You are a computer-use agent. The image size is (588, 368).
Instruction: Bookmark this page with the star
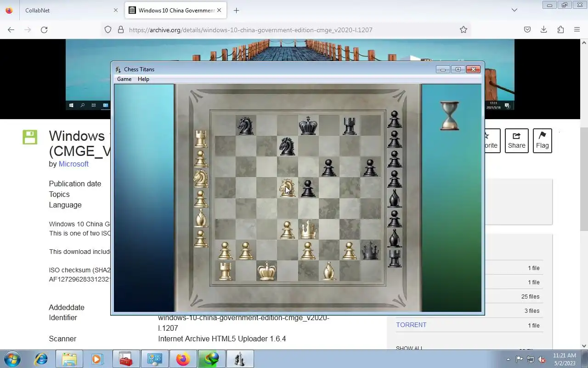click(463, 29)
